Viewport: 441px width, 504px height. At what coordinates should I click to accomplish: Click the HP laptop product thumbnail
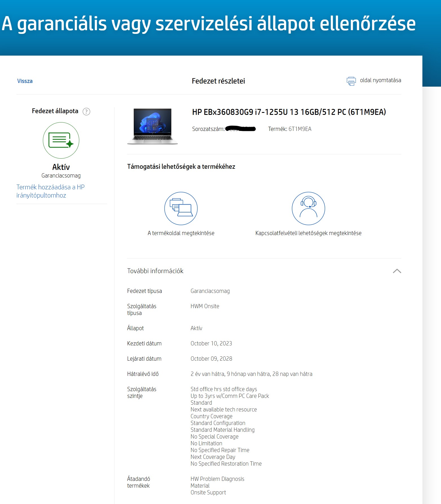[x=153, y=126]
